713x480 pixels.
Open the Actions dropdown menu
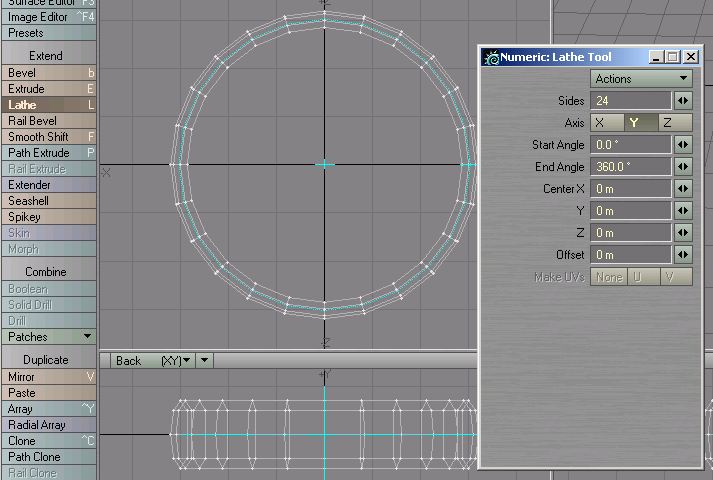(x=641, y=79)
